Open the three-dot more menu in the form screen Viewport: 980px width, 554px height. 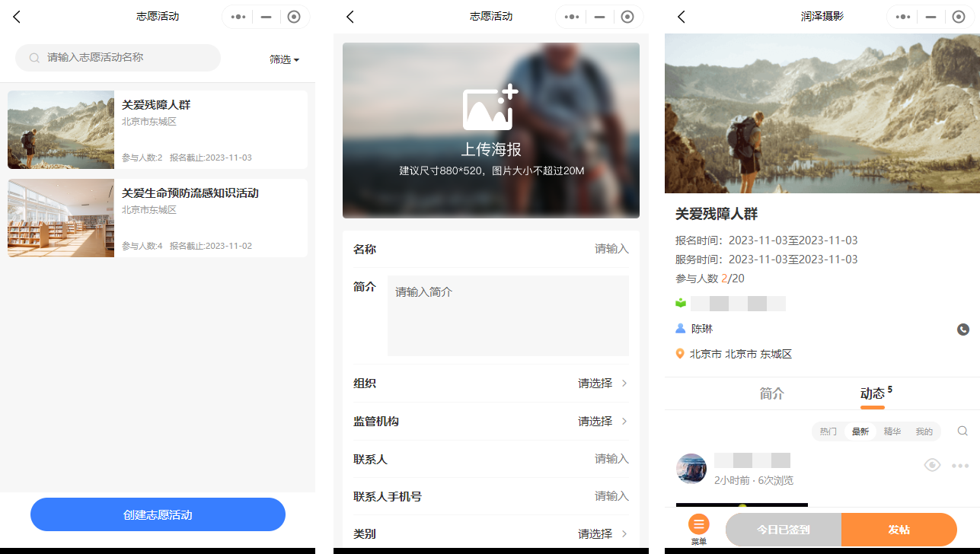(x=572, y=17)
